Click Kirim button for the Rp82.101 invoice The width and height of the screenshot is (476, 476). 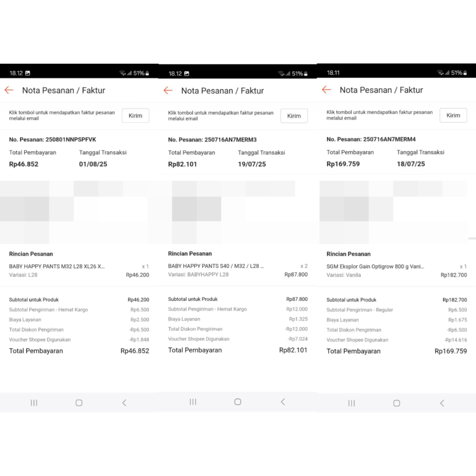click(294, 116)
